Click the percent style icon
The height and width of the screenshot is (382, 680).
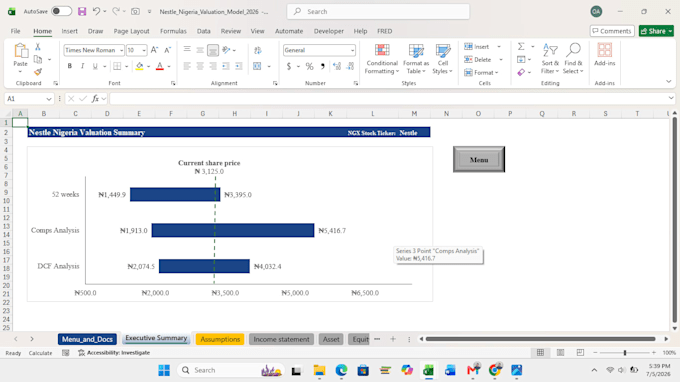click(x=309, y=66)
